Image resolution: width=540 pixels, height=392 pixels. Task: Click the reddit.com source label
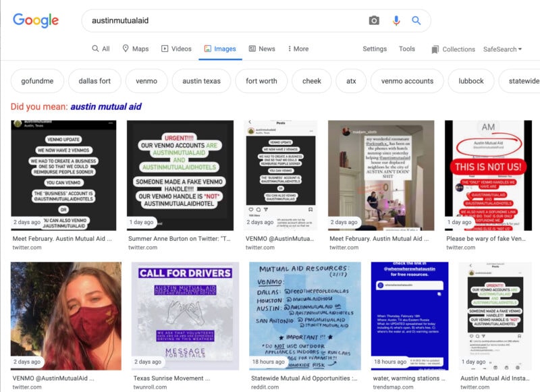click(265, 387)
